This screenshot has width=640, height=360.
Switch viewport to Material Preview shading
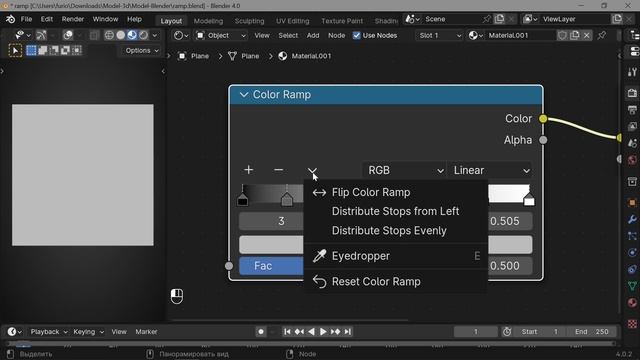132,36
